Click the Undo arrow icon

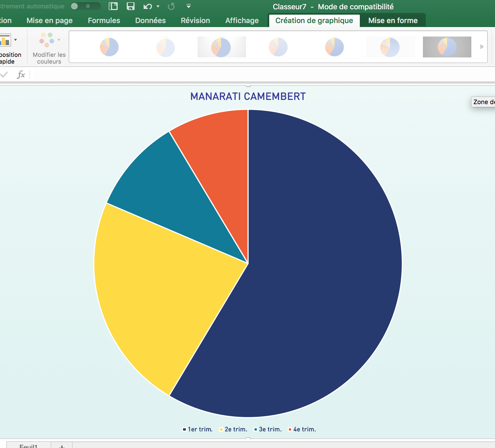click(x=148, y=6)
